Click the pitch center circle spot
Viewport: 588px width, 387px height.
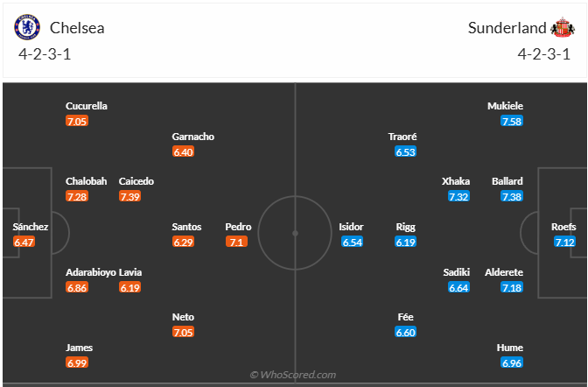click(x=295, y=233)
